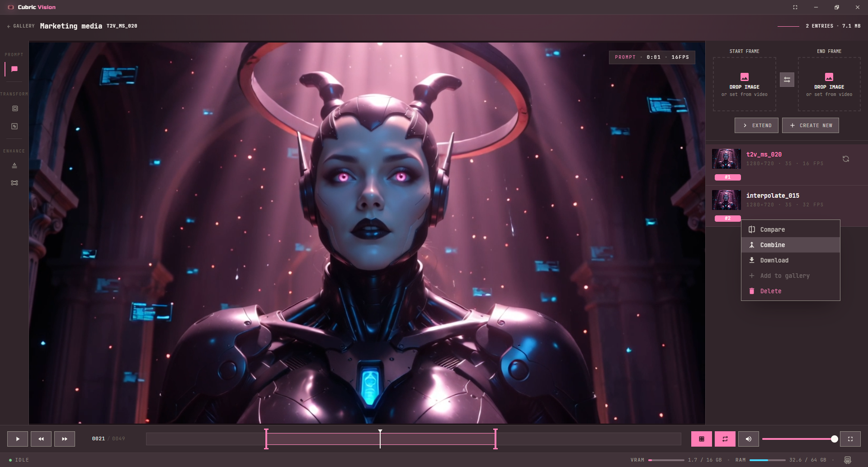
Task: Choose Compare from the context menu
Action: pos(791,229)
